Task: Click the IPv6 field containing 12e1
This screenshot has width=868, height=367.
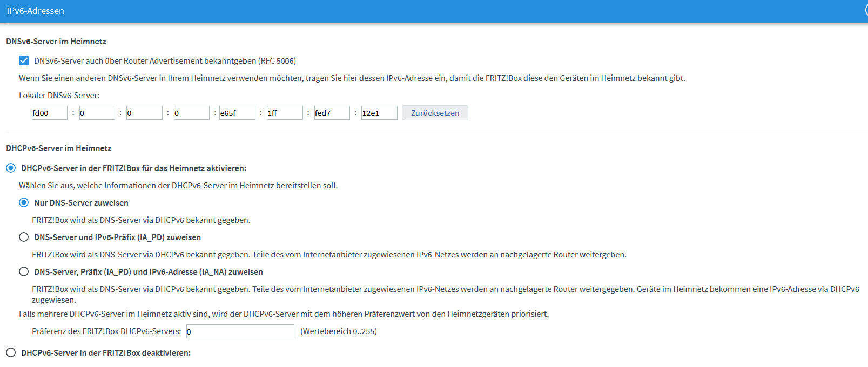Action: pyautogui.click(x=379, y=113)
